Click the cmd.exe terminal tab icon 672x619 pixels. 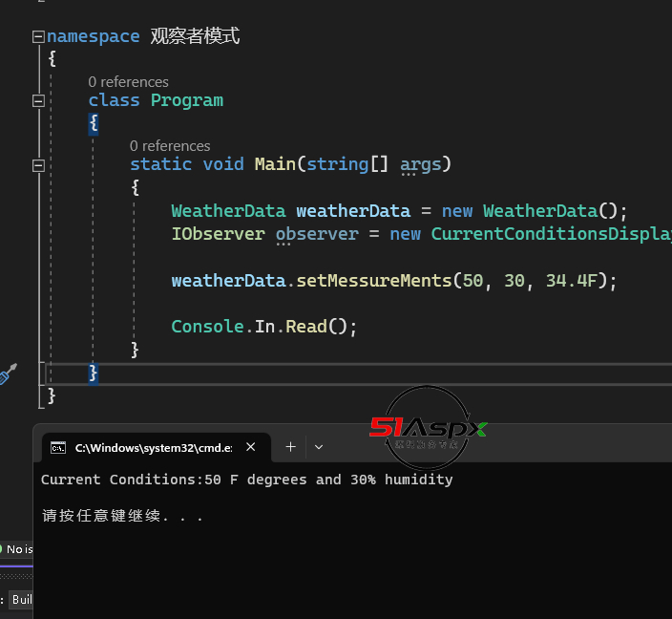(58, 447)
